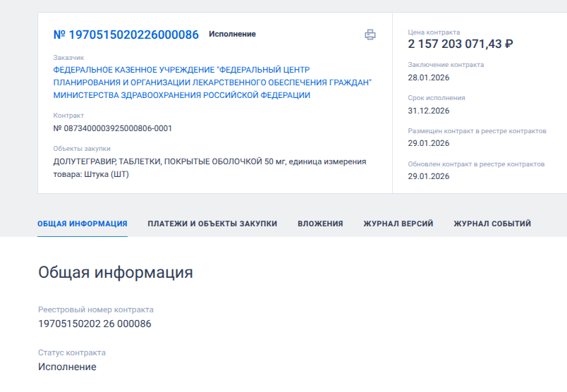
Task: Click the Исполнение status badge beside contract number
Action: click(x=232, y=34)
